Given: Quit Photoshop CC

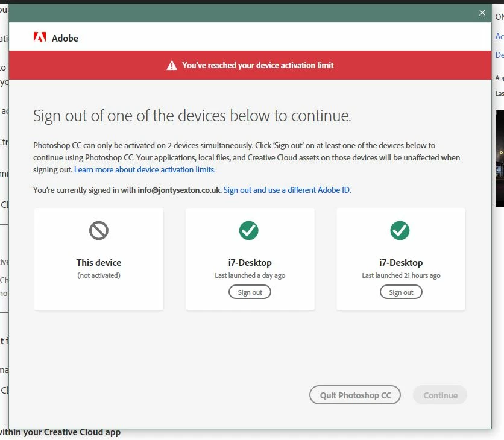Looking at the screenshot, I should tap(355, 395).
